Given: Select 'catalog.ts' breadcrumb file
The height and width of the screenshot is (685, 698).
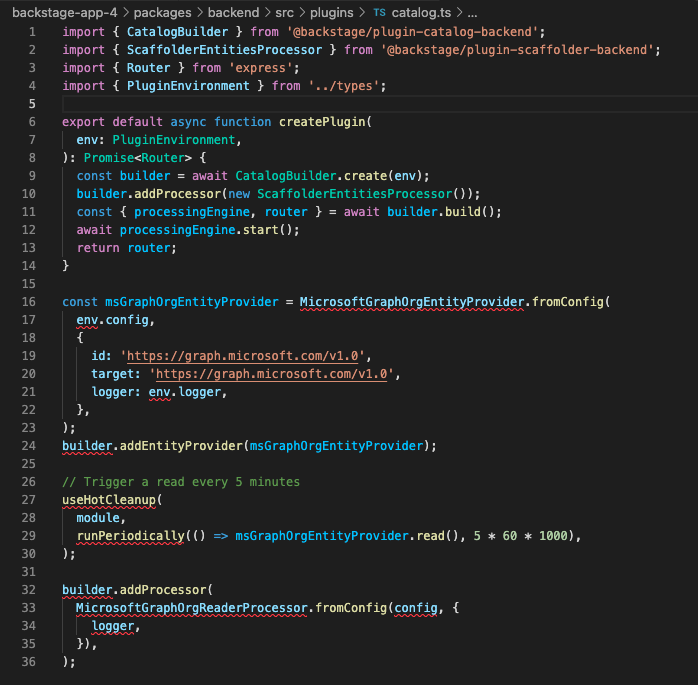Looking at the screenshot, I should click(x=421, y=12).
